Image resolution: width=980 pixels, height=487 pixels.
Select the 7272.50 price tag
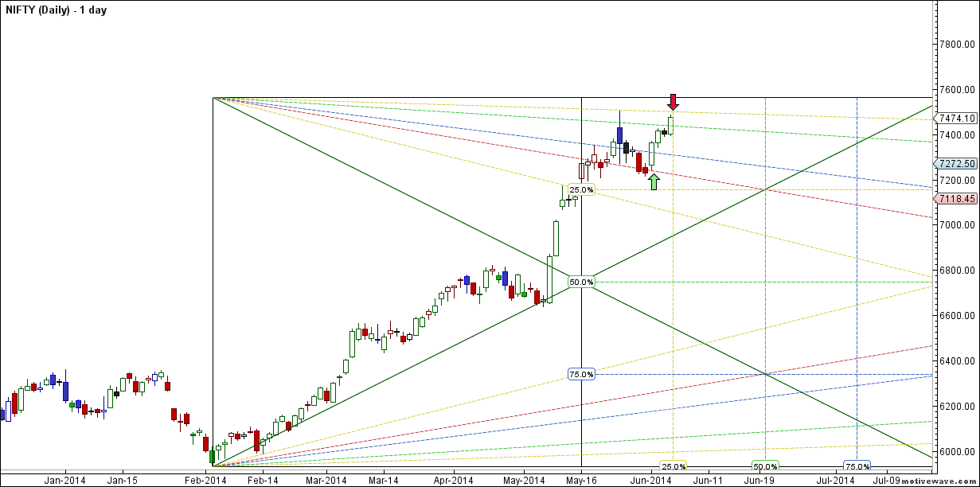[957, 163]
